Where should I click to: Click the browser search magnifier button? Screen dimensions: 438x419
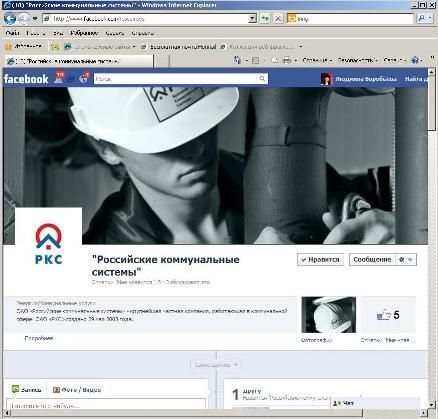[x=422, y=19]
